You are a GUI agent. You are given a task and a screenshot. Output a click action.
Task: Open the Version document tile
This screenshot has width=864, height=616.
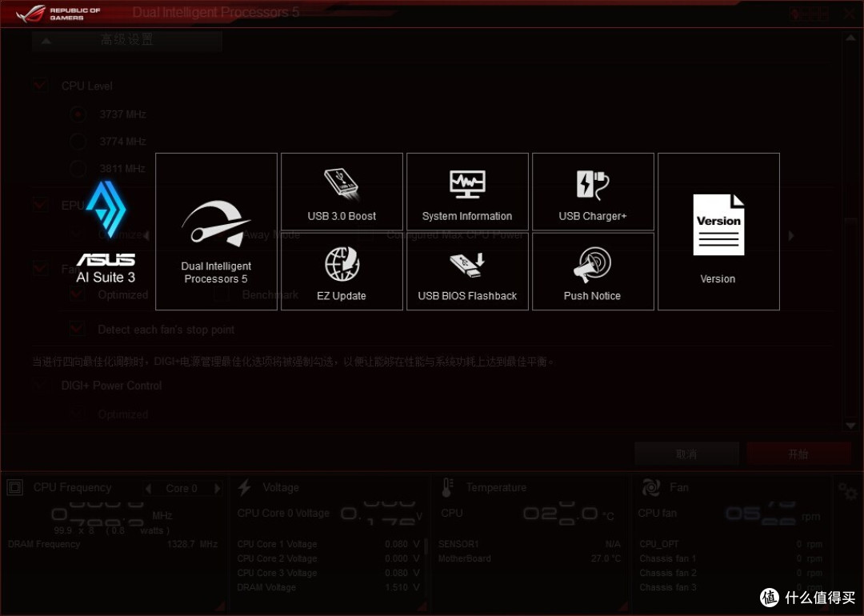[718, 231]
